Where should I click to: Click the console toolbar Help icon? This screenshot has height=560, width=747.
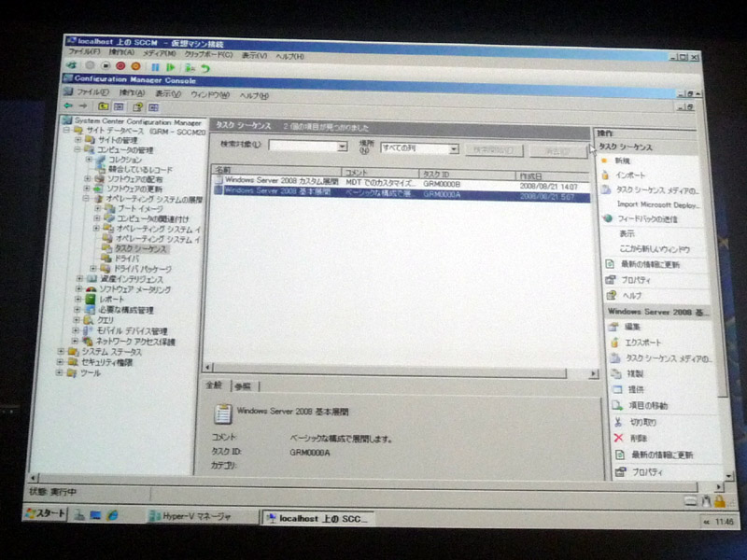[x=137, y=107]
